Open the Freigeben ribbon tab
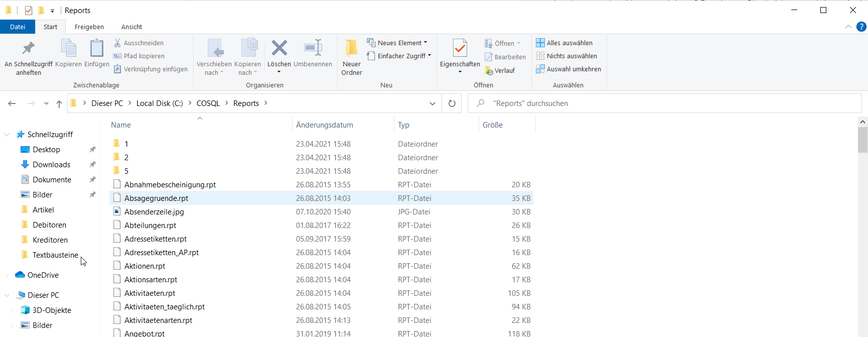868x337 pixels. tap(89, 27)
